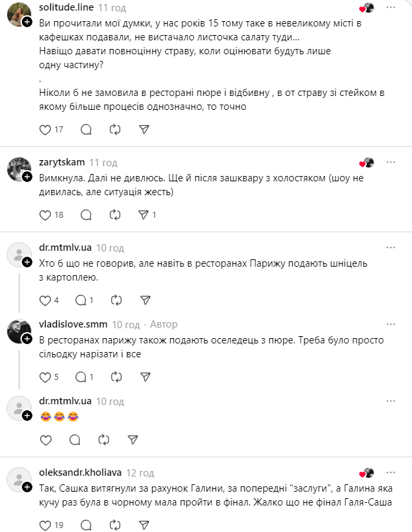Screen dimensions: 412x532
Task: Open the options menu for solitude.line's comment
Action: (388, 8)
